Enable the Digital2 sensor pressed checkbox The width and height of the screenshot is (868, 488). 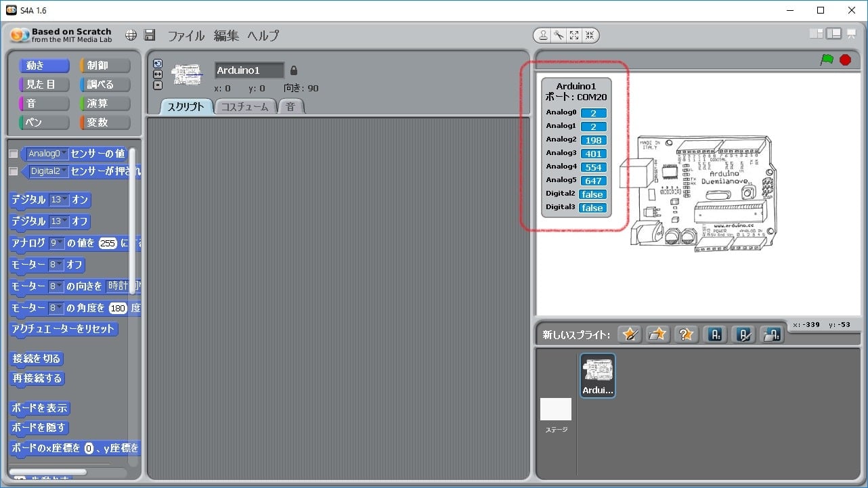(x=13, y=171)
